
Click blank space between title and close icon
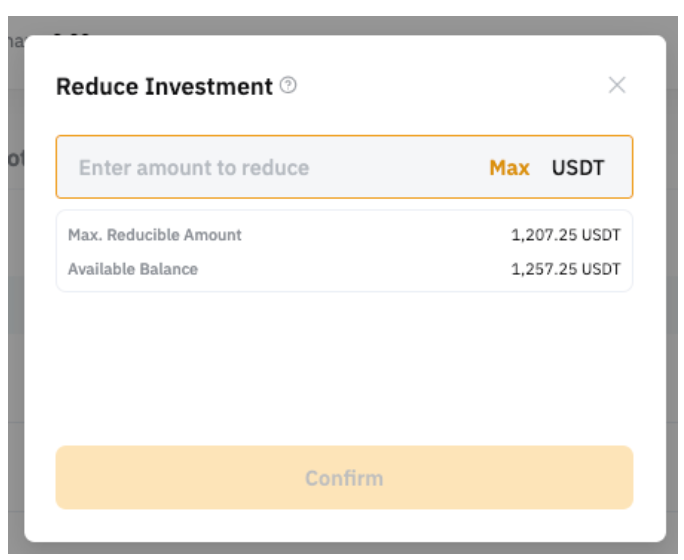pos(450,86)
